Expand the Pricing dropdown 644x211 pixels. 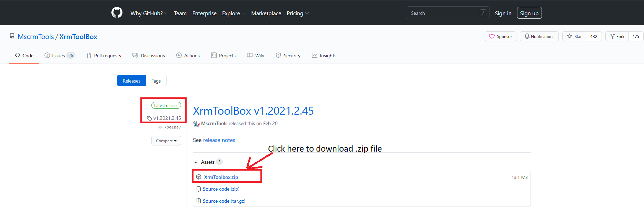pos(298,13)
